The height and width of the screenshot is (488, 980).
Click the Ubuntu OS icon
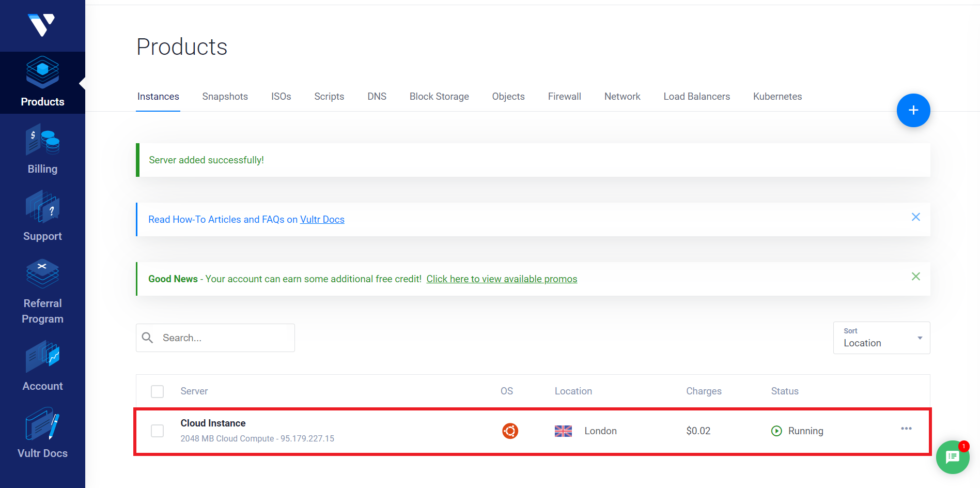tap(510, 431)
